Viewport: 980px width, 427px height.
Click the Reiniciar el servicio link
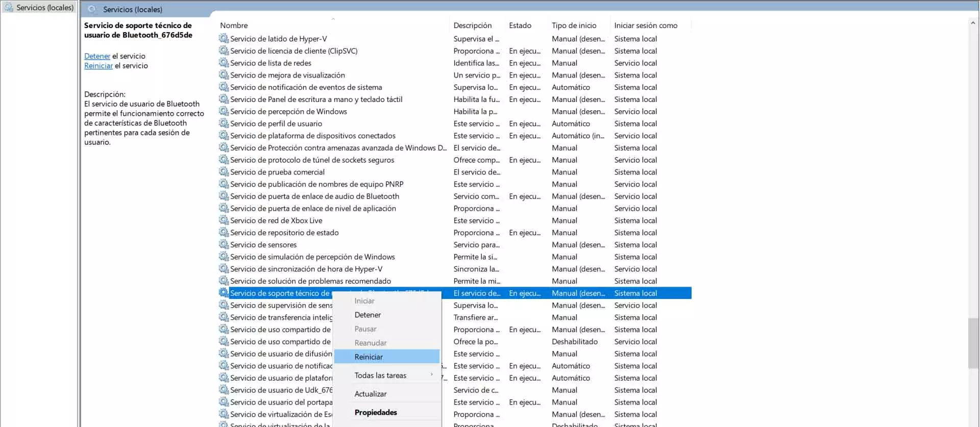click(x=99, y=66)
